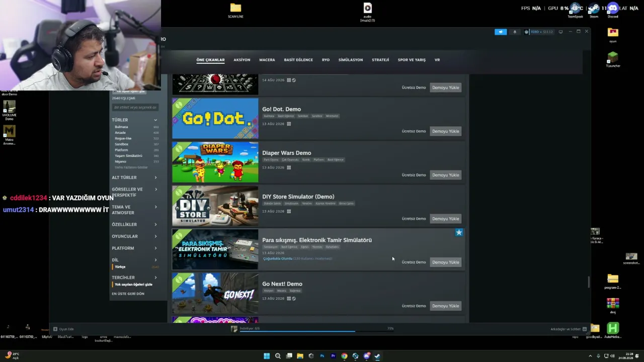This screenshot has height=362, width=644.
Task: Disable the Türkçe language filter
Action: point(135,267)
